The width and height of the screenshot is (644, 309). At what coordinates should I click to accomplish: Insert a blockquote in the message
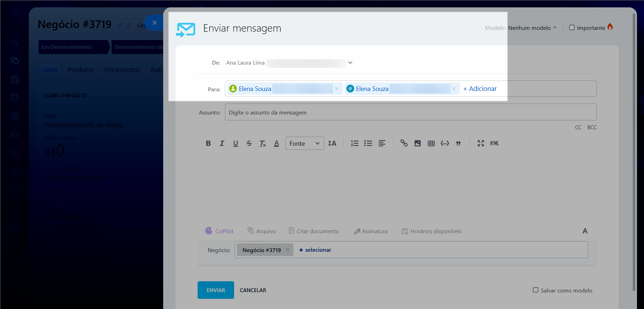pyautogui.click(x=458, y=143)
